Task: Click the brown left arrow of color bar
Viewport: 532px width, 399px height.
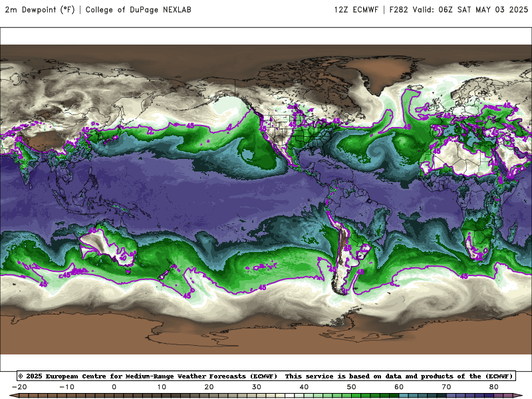Action: 13,396
